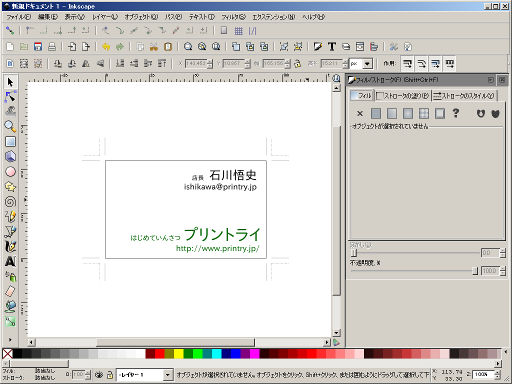Screen dimensions: 512x384
Task: Select the Eraser tool
Action: click(x=10, y=291)
